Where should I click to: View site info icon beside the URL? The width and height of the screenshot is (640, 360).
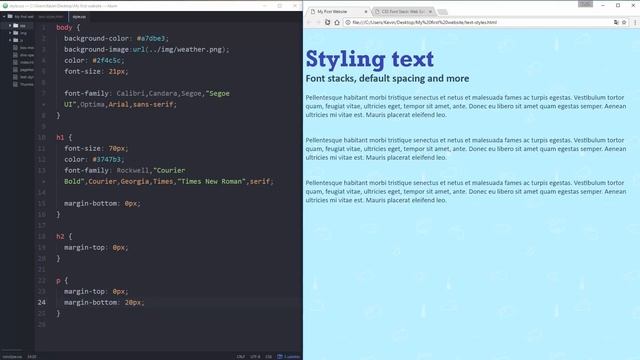click(x=348, y=22)
